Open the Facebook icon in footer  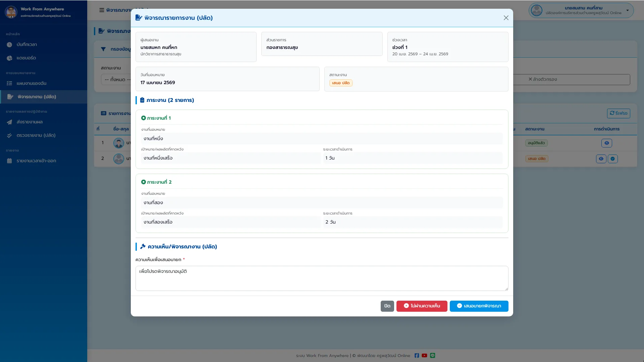click(417, 356)
